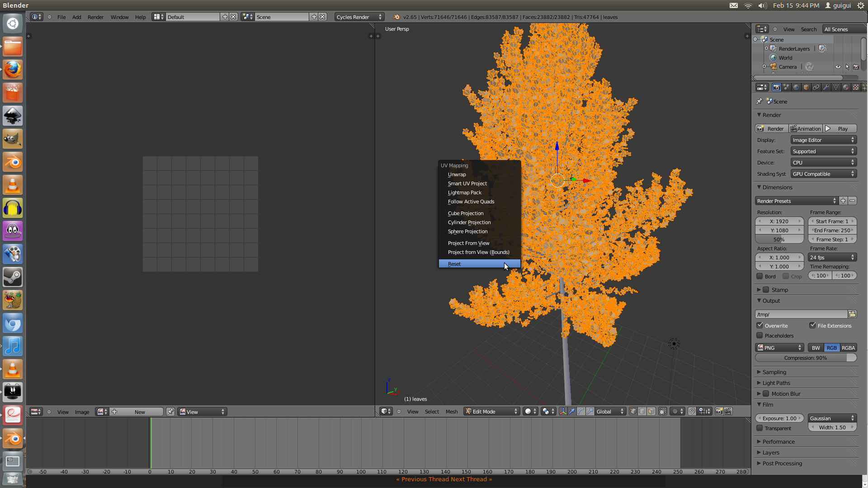Viewport: 868px width, 488px height.
Task: Toggle Camera renderability icon in outliner
Action: pos(856,67)
